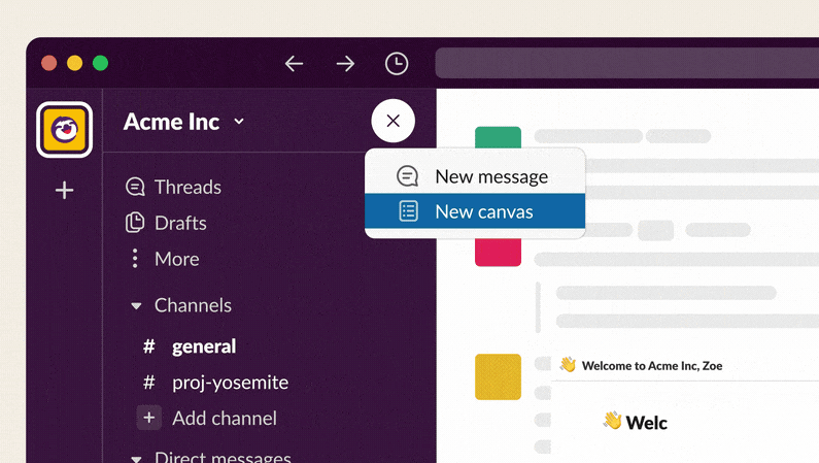This screenshot has width=819, height=463.
Task: Go forward using the right arrow
Action: pyautogui.click(x=345, y=64)
